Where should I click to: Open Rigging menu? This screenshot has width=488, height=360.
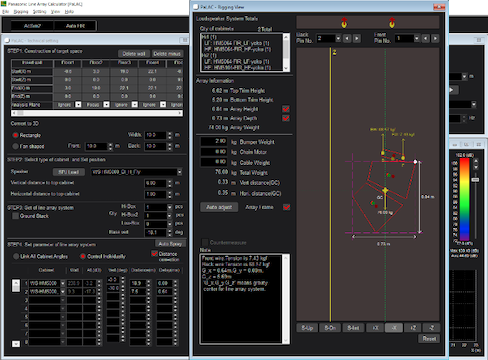(x=21, y=11)
